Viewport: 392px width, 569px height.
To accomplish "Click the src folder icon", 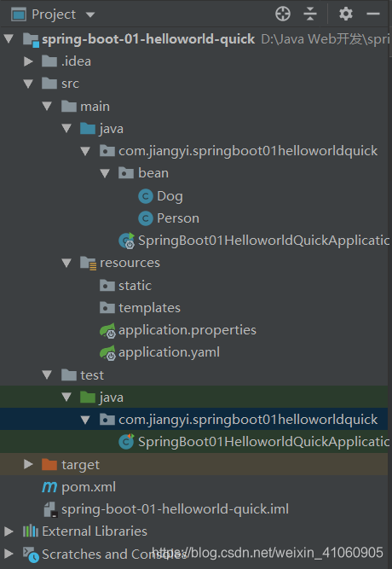I will click(49, 84).
